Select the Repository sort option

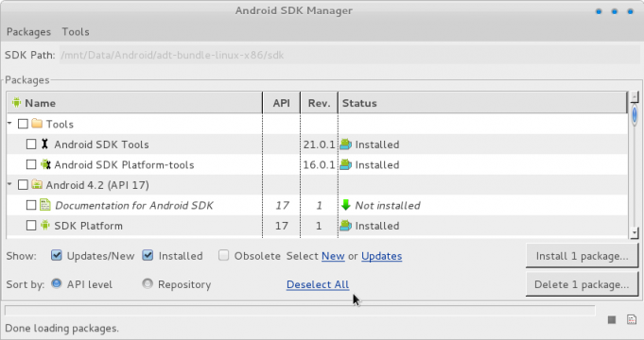coord(148,284)
